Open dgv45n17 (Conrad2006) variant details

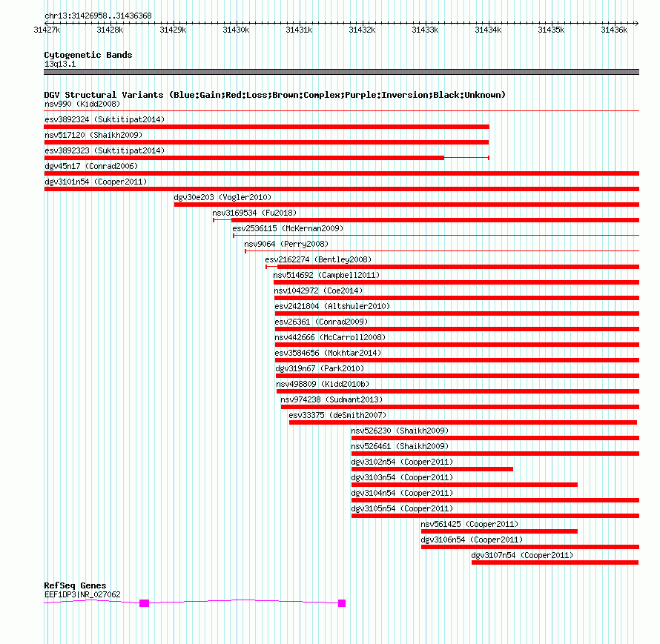[91, 166]
